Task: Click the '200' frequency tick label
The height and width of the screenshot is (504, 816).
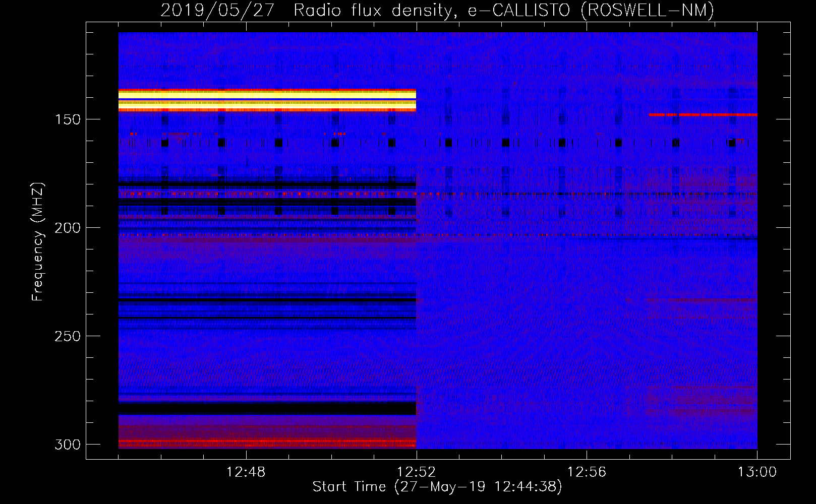Action: click(68, 228)
